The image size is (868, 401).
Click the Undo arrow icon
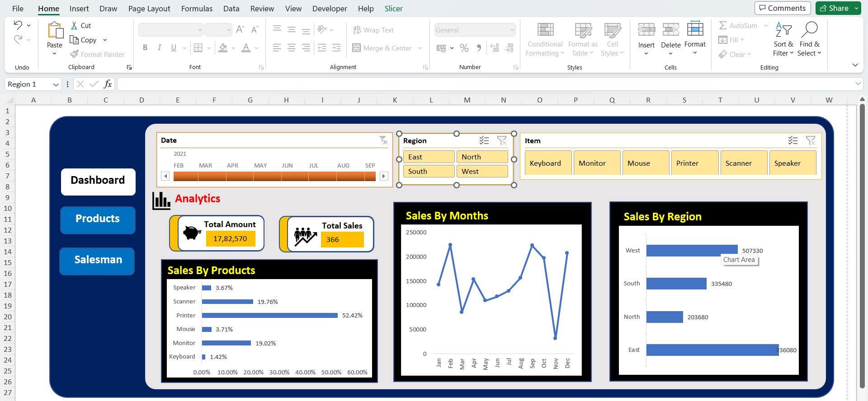pos(18,25)
